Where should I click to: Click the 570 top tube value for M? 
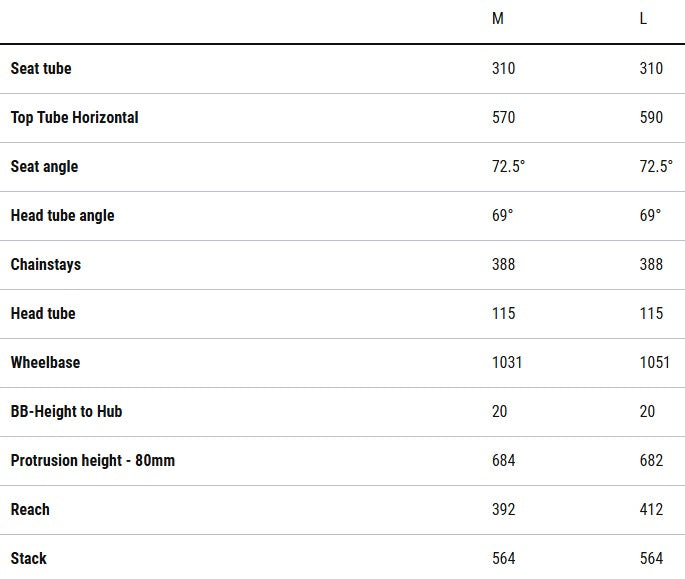tap(504, 118)
